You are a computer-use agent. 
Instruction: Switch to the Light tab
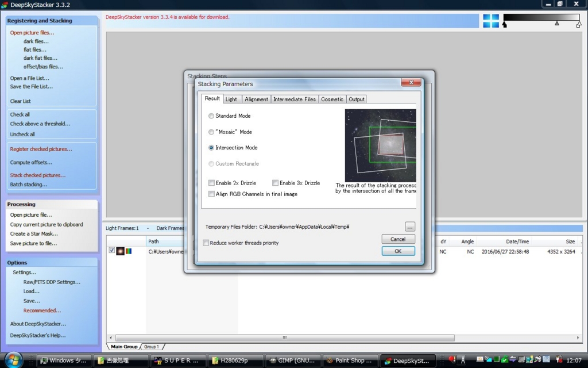[231, 99]
